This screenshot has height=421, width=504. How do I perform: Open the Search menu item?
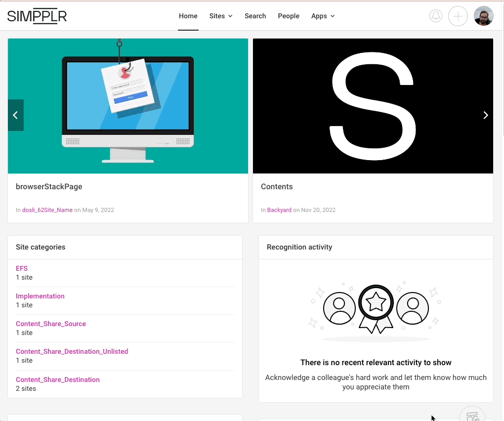(255, 16)
